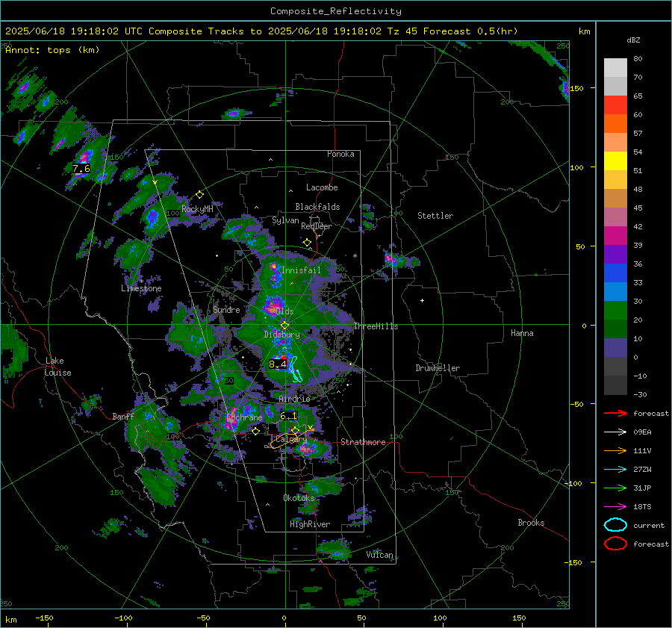The width and height of the screenshot is (672, 628).
Task: Click the 'current' legend text
Action: point(649,525)
